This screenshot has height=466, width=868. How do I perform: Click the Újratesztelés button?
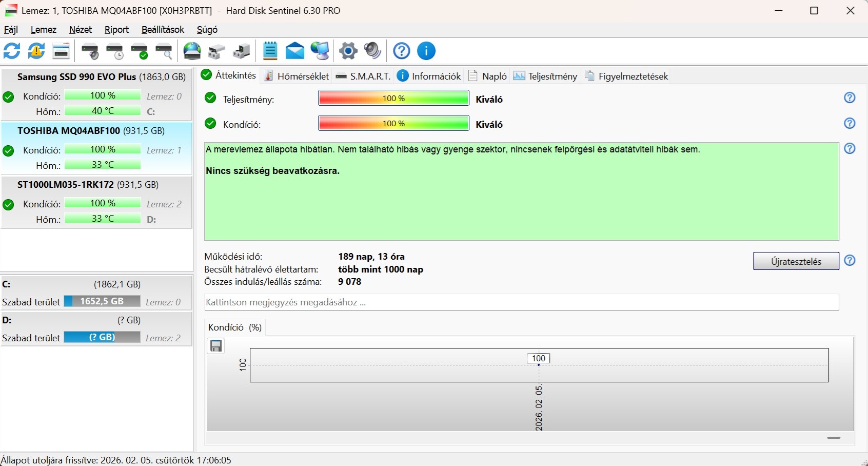pos(796,261)
